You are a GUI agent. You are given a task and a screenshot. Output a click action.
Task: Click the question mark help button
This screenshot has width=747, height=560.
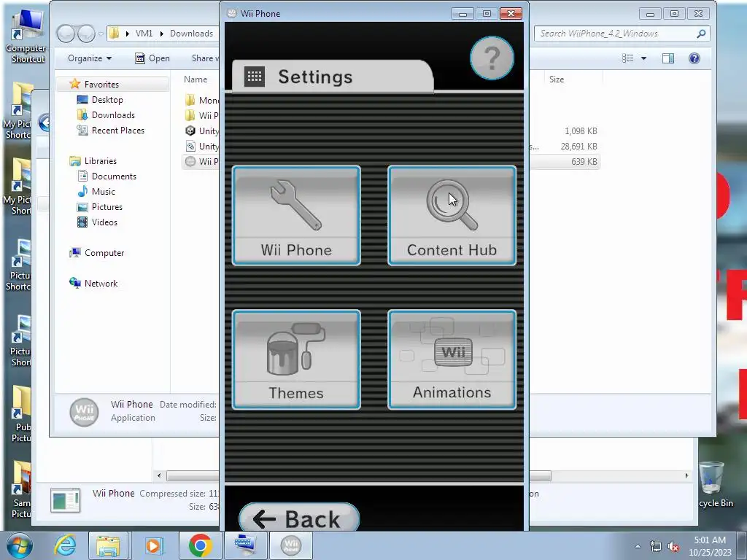coord(492,58)
